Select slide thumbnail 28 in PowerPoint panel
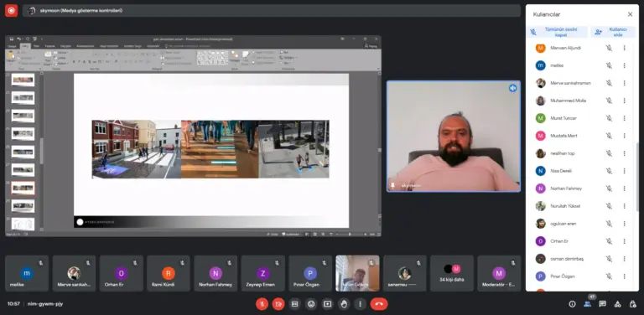 point(23,188)
